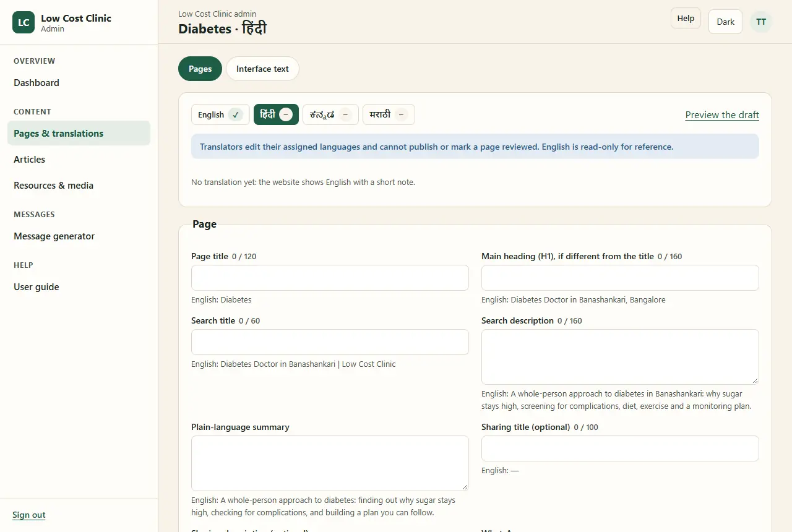The image size is (792, 532).
Task: Switch to Dark theme
Action: click(725, 22)
